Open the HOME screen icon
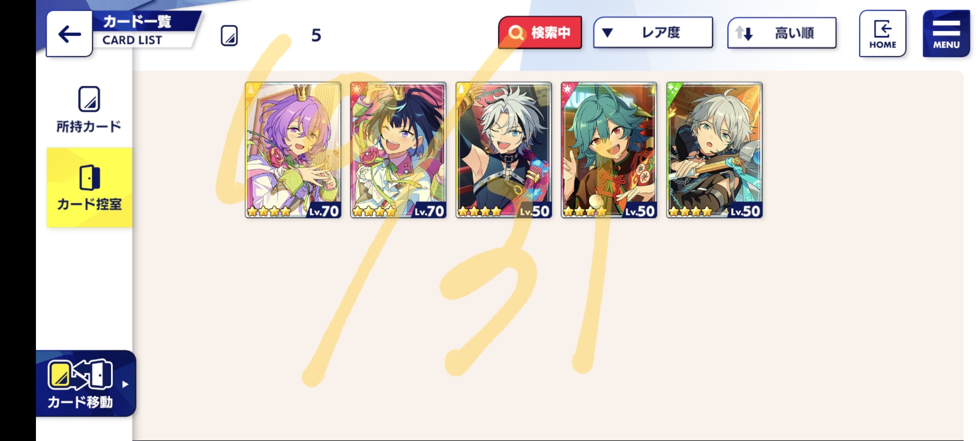Image resolution: width=980 pixels, height=441 pixels. pyautogui.click(x=882, y=33)
